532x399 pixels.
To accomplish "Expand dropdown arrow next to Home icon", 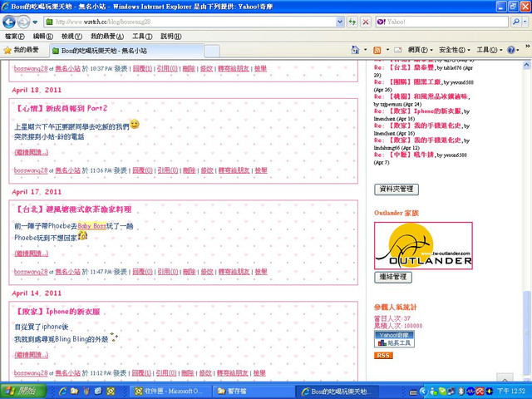I will pyautogui.click(x=366, y=50).
